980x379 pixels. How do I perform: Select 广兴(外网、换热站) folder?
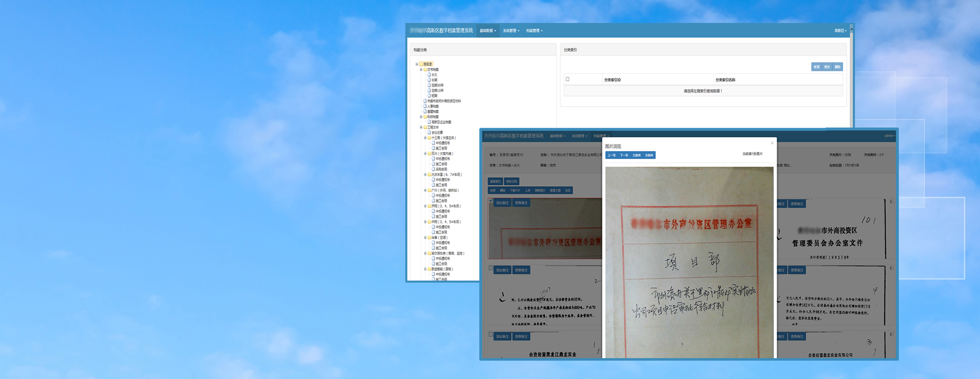point(443,190)
